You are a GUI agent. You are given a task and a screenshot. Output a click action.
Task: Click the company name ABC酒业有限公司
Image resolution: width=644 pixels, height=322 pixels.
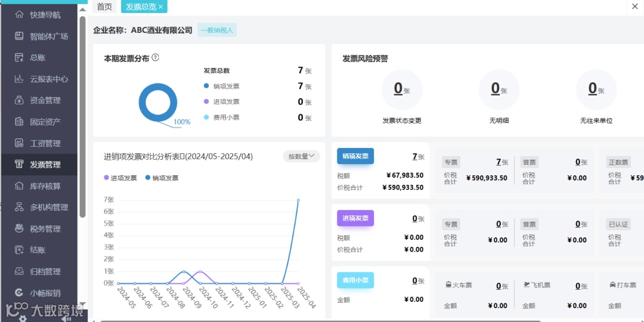[x=162, y=30]
